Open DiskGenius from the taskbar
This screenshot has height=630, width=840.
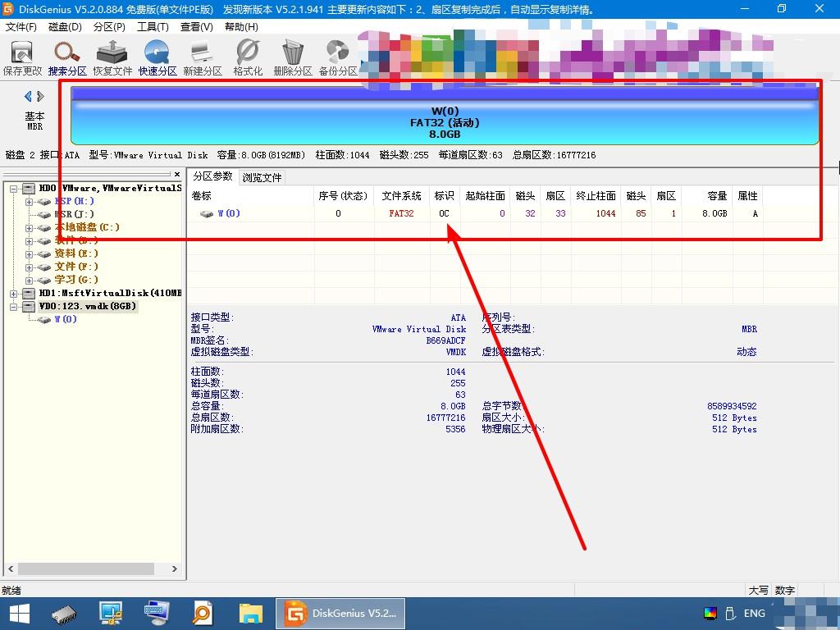click(x=340, y=613)
